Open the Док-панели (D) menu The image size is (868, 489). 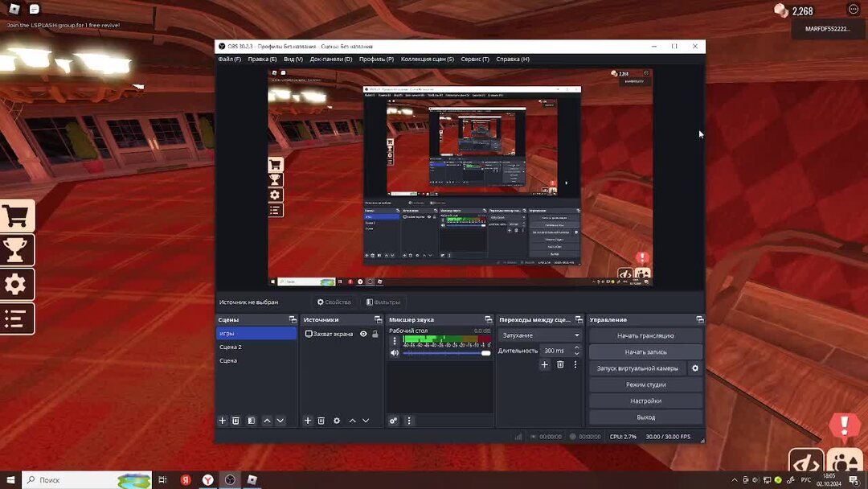(x=331, y=60)
